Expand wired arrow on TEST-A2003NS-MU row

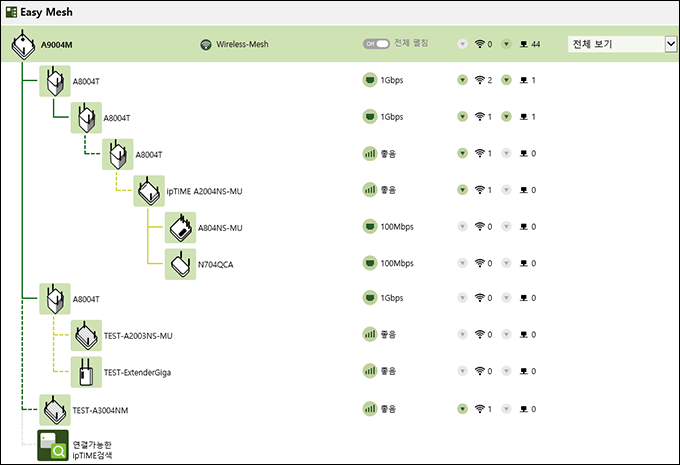(x=507, y=334)
